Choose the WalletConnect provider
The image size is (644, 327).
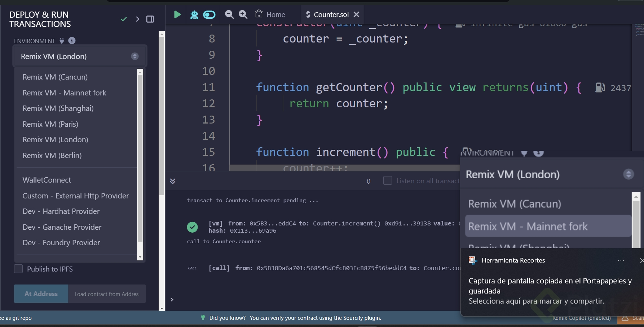pos(47,180)
